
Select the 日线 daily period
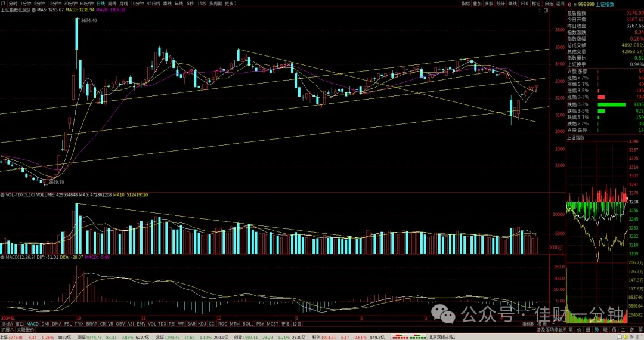101,4
